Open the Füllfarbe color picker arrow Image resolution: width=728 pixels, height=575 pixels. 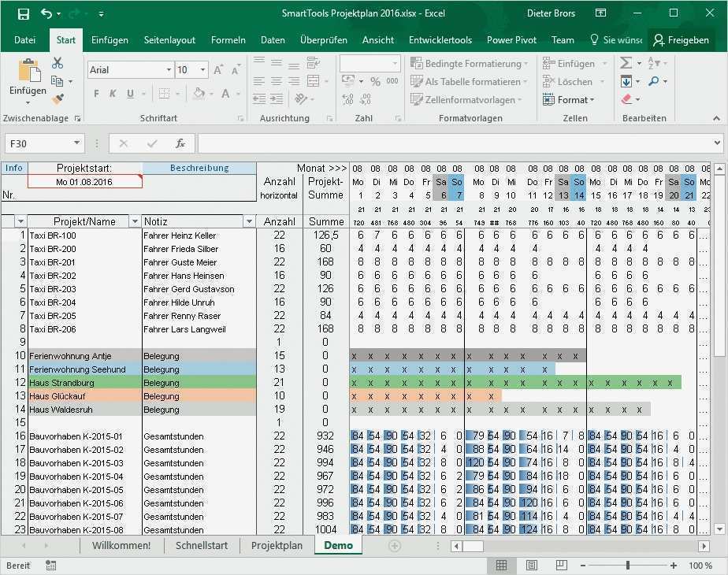point(210,92)
